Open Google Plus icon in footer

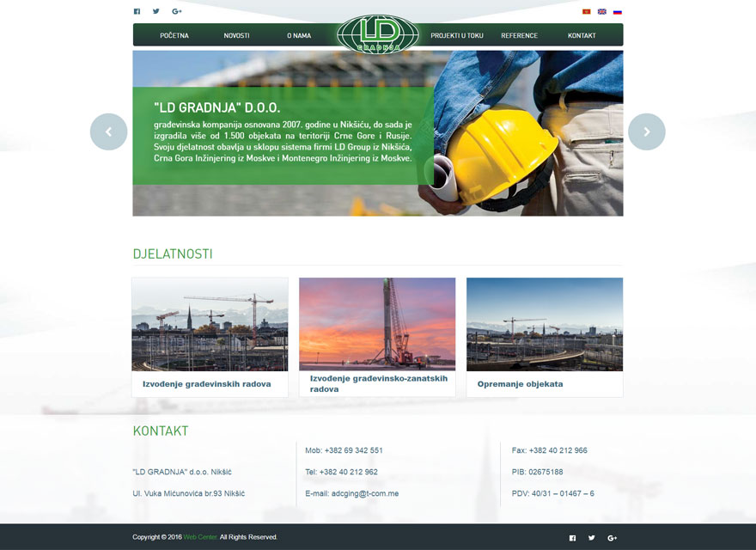pyautogui.click(x=613, y=538)
